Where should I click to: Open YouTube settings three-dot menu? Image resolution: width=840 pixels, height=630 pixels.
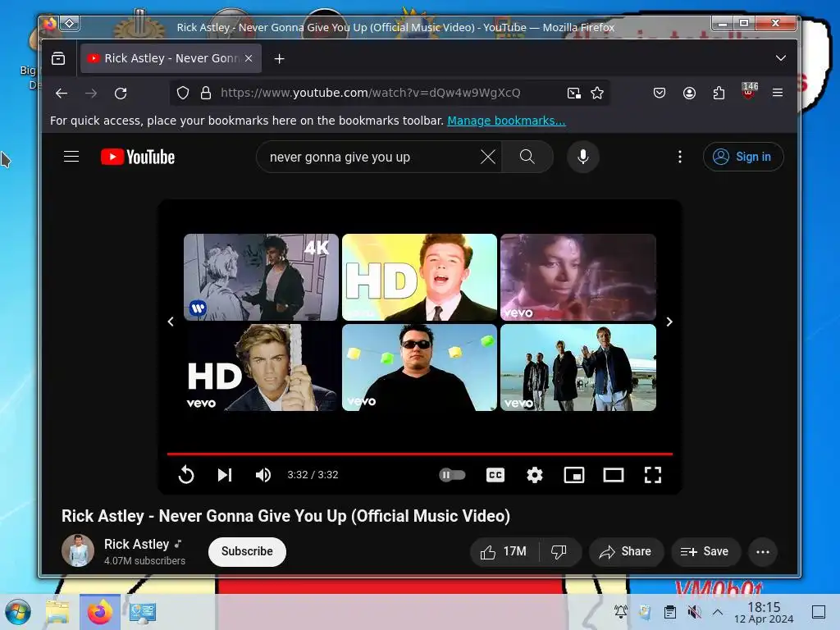[x=680, y=157]
